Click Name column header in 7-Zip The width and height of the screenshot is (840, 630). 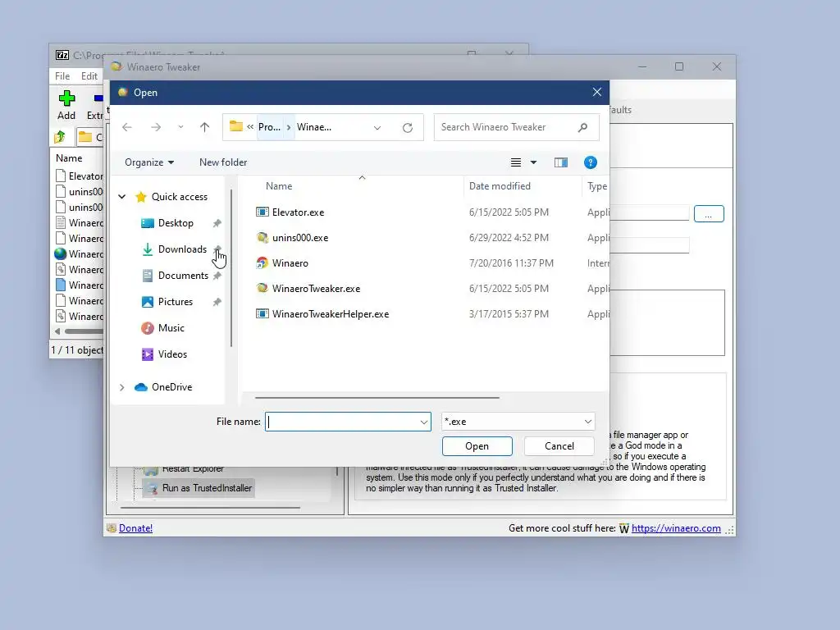point(69,158)
